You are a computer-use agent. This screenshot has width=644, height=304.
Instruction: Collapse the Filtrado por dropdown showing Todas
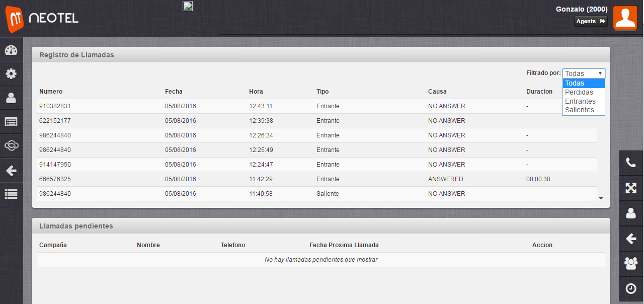[584, 73]
